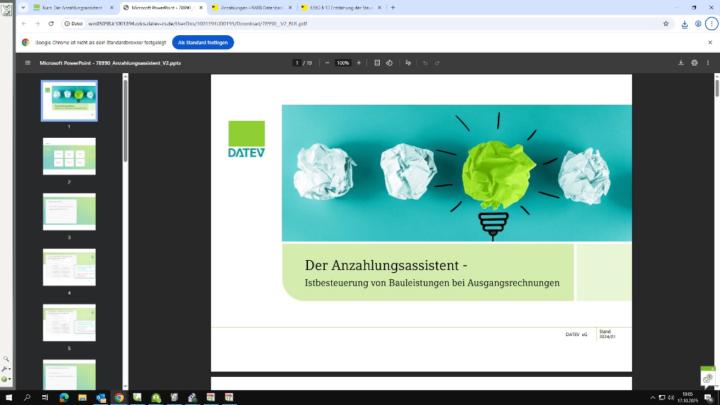Image resolution: width=720 pixels, height=405 pixels.
Task: Zoom in with the plus button
Action: [359, 62]
